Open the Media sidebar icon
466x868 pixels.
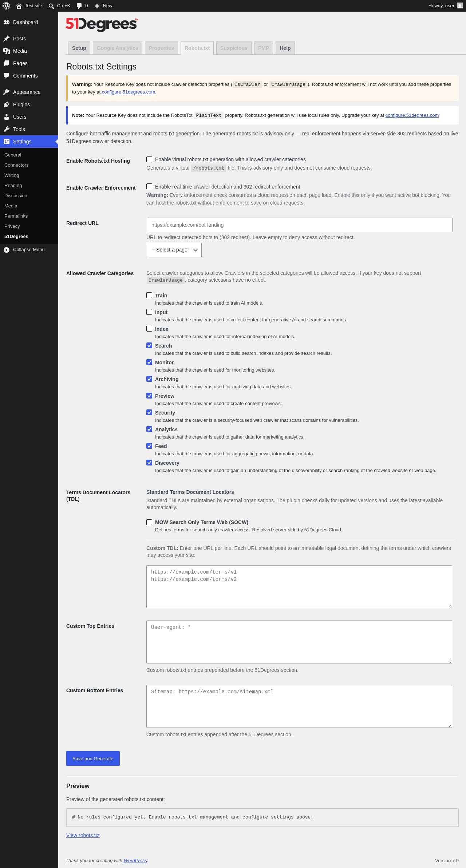pyautogui.click(x=7, y=51)
